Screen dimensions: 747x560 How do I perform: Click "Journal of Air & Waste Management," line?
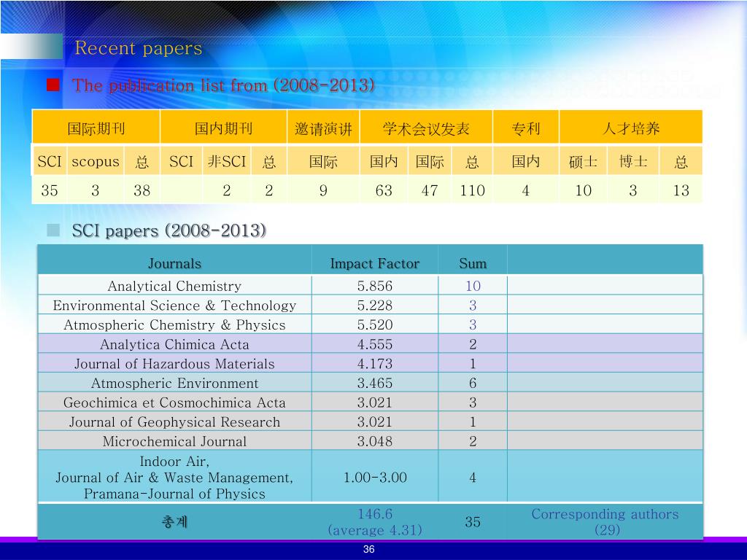175,478
